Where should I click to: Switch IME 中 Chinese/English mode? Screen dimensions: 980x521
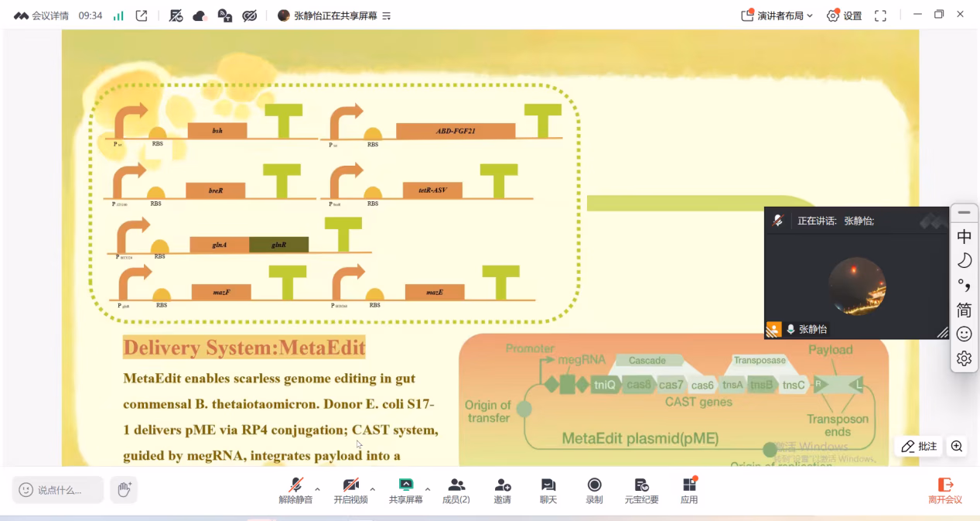pos(964,236)
